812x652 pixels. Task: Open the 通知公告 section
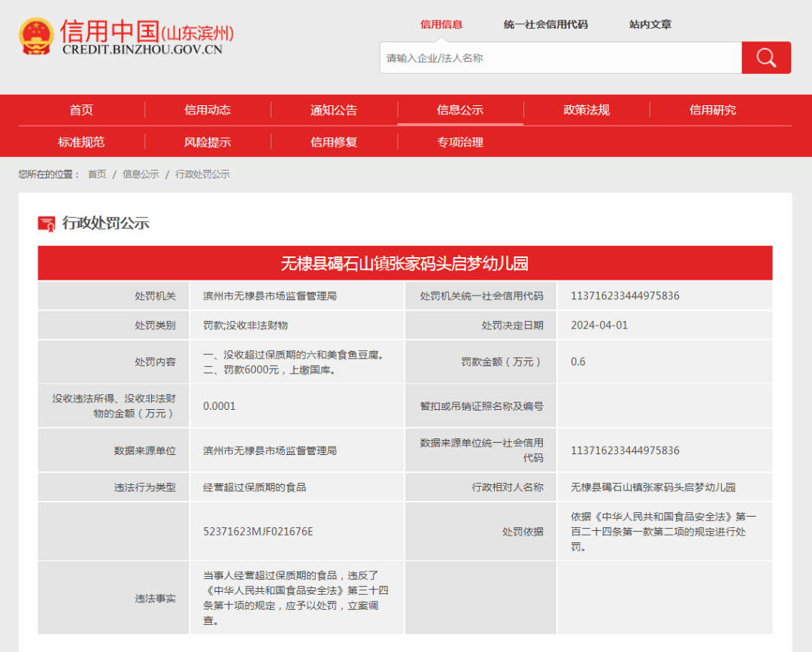[333, 110]
